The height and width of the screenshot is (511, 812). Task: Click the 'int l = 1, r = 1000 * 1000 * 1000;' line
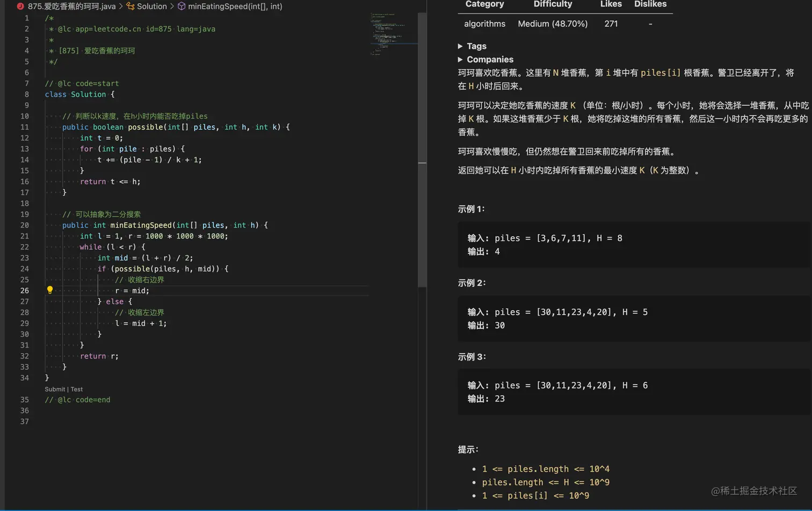tap(154, 236)
